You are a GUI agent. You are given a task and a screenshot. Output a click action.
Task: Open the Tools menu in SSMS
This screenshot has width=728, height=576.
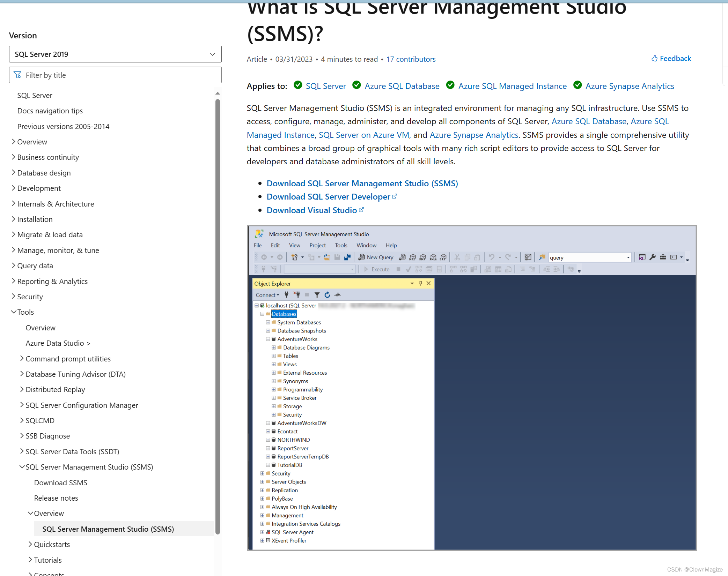click(x=341, y=245)
